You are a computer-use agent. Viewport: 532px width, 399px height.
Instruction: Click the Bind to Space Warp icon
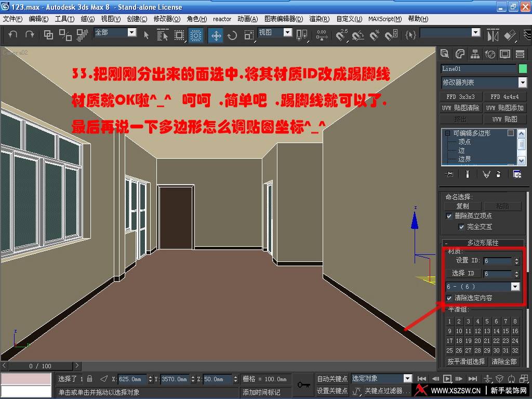pos(82,35)
